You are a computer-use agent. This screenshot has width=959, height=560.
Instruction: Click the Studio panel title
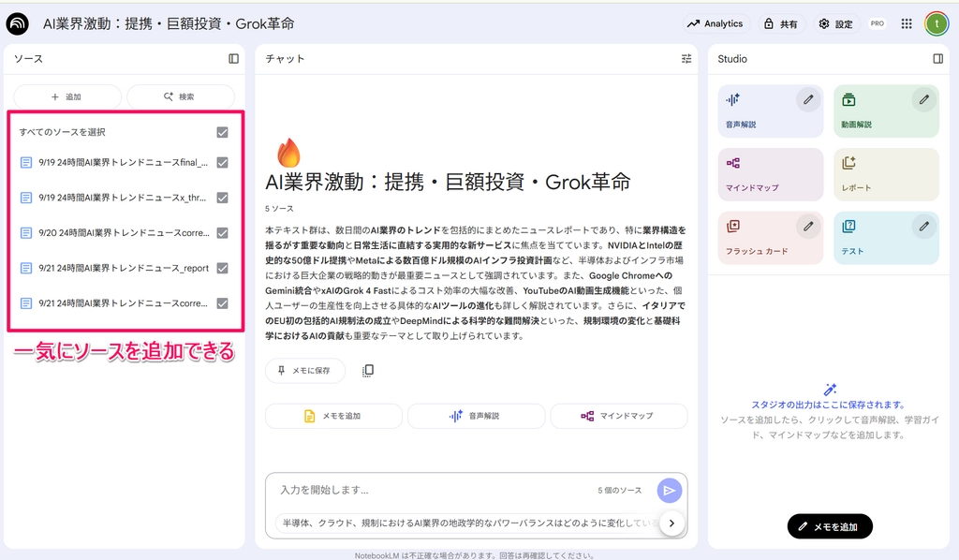(732, 59)
